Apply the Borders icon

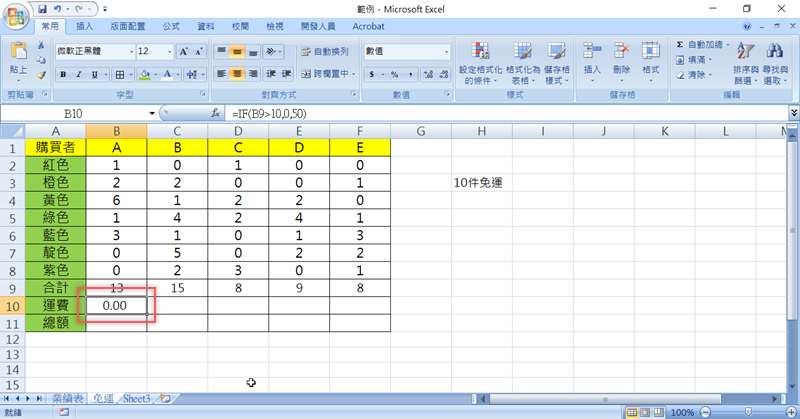[120, 75]
